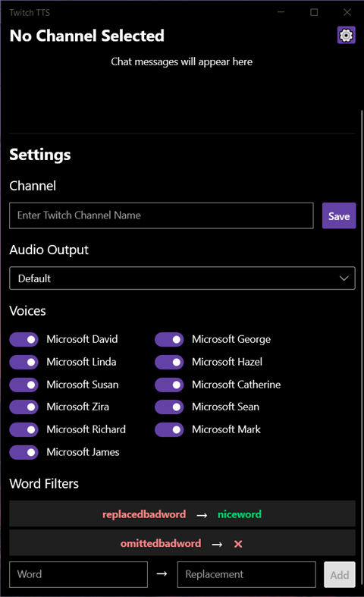Focus the Twitch Channel Name field

pos(162,215)
